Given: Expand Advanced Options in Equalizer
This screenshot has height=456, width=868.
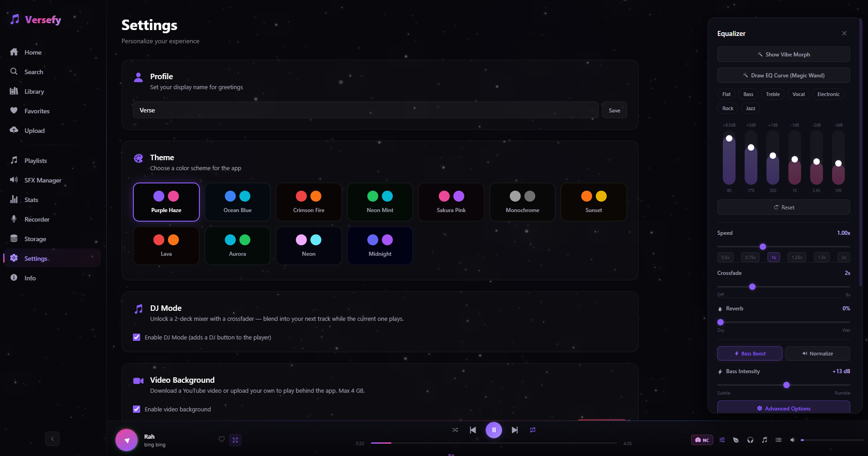Looking at the screenshot, I should tap(783, 408).
